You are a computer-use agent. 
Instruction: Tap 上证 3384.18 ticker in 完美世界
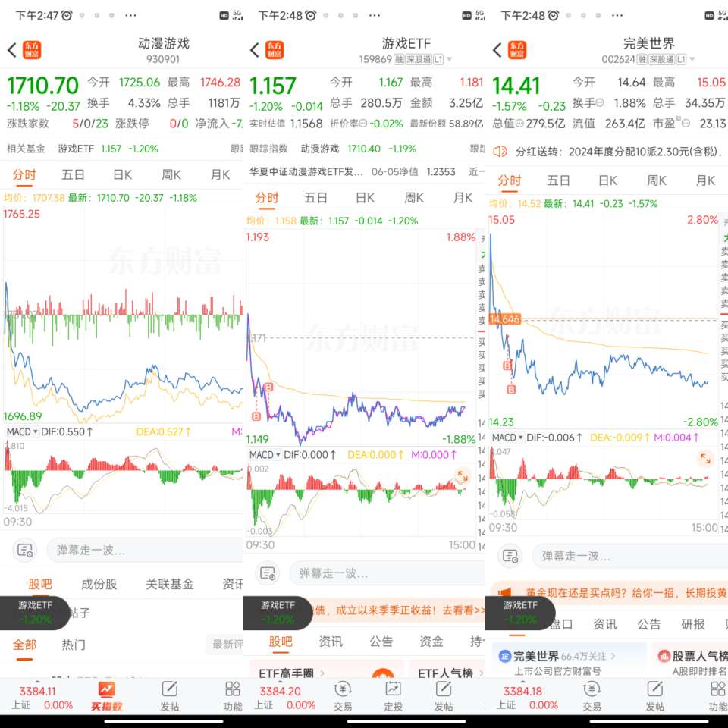526,698
